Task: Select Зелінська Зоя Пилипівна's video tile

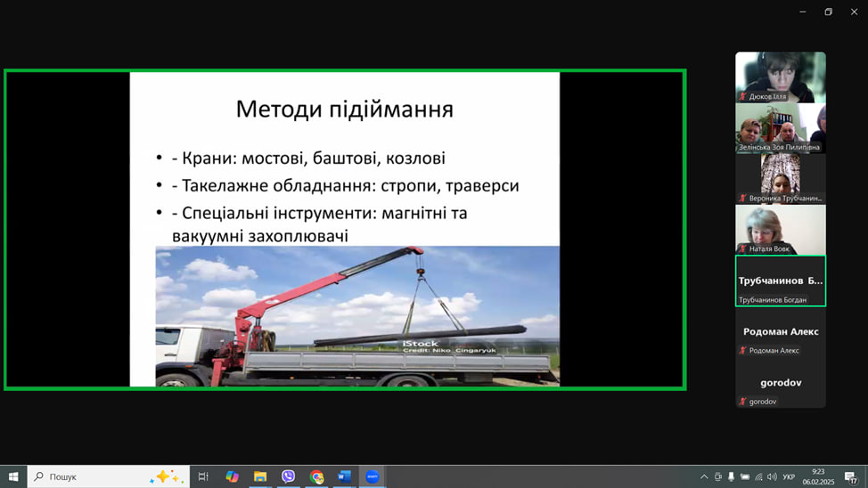Action: [781, 128]
